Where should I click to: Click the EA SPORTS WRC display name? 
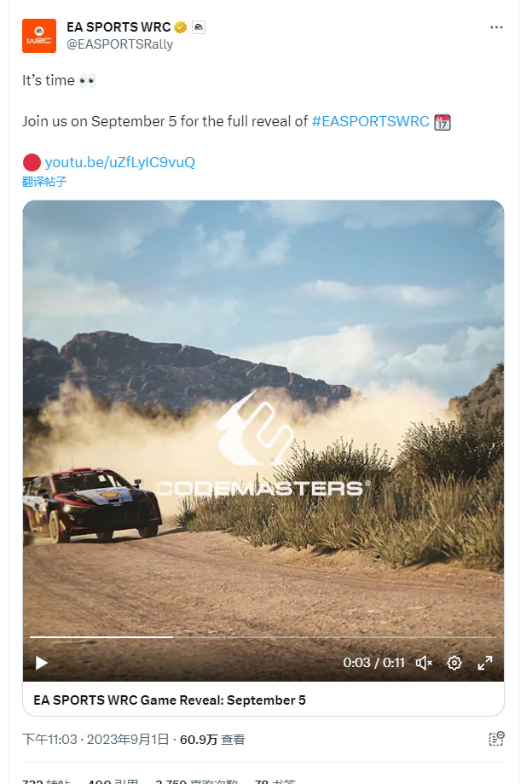[119, 27]
